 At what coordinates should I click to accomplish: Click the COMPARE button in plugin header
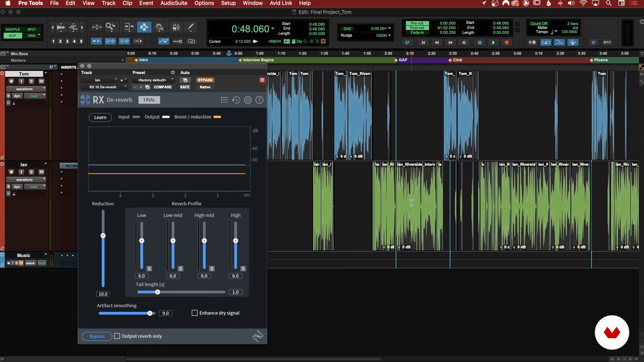click(x=163, y=87)
